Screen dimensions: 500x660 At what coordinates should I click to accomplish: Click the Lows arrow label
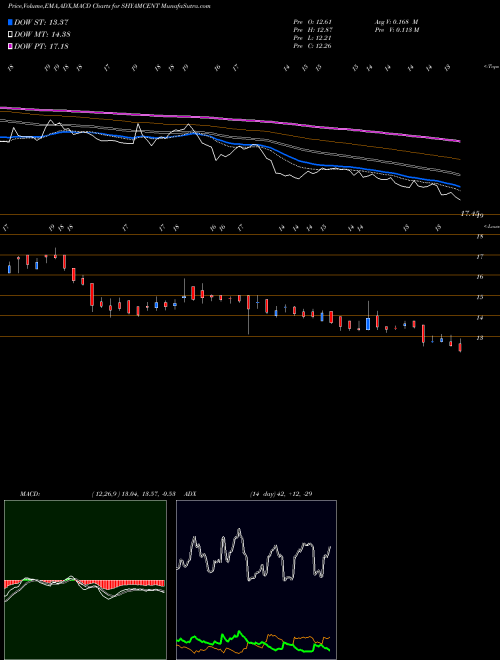491,227
